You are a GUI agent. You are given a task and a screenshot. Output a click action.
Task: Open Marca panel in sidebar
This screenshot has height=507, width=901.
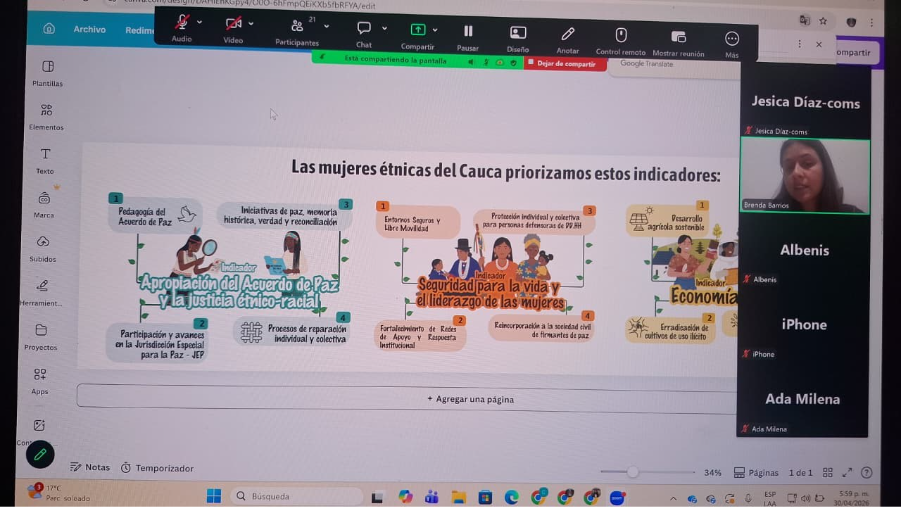coord(44,205)
